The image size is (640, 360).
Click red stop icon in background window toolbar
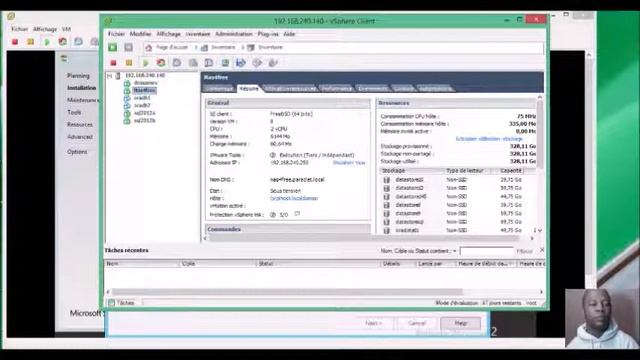pos(15,42)
